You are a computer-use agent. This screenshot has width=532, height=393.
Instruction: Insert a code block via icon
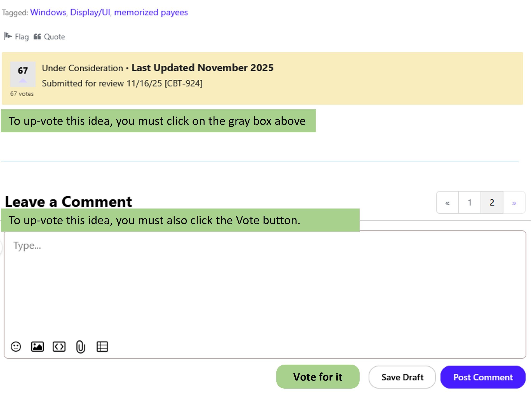pyautogui.click(x=59, y=347)
